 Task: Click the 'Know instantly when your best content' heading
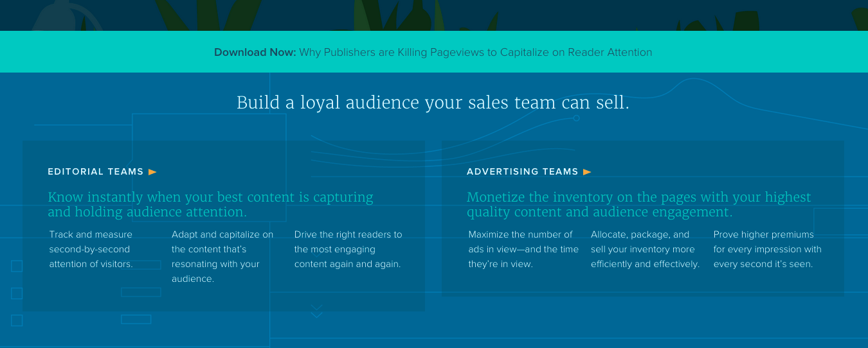210,204
